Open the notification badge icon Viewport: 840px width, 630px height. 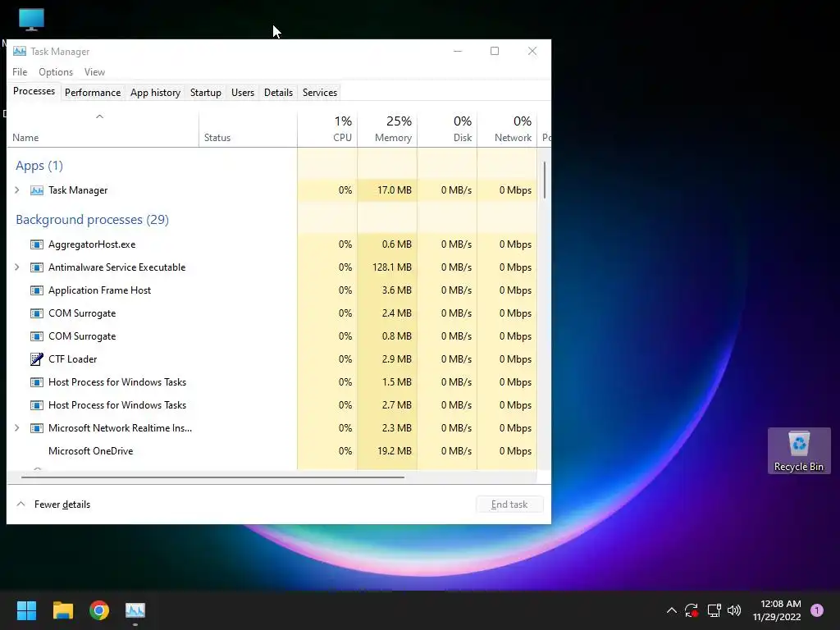(x=817, y=610)
